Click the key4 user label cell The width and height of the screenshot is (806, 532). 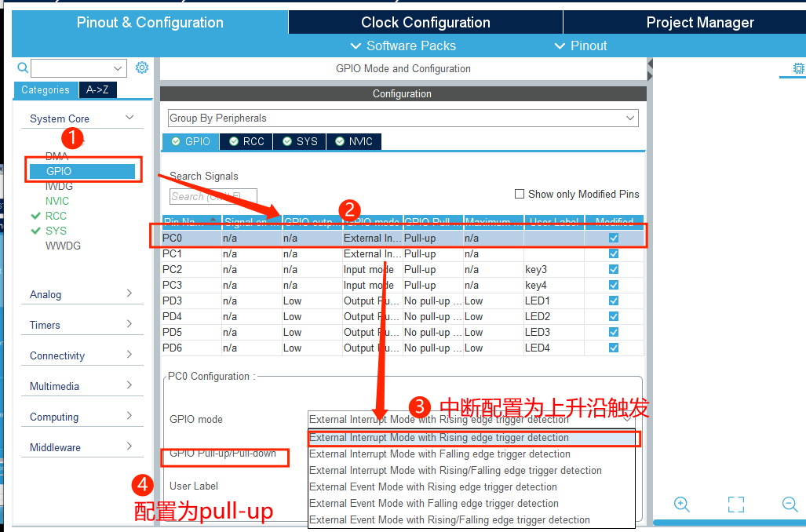click(x=554, y=285)
